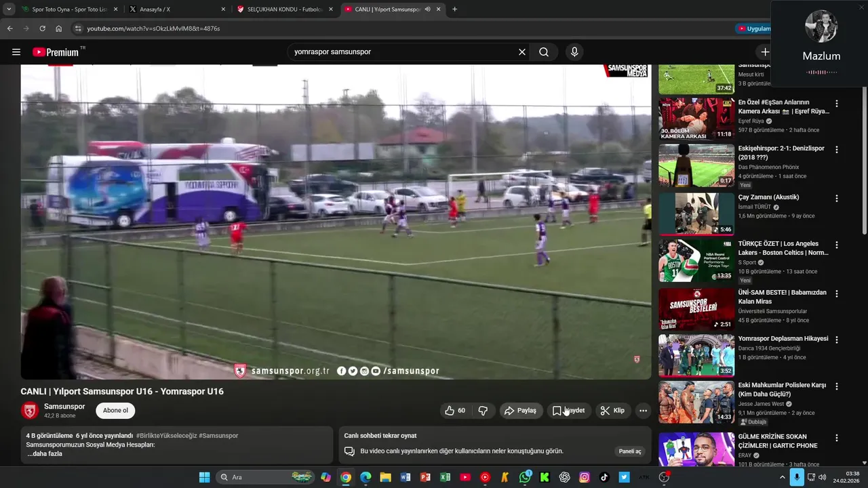Play Eskişehirspor 2-1 Denizlispor thumbnail
This screenshot has width=868, height=488.
[x=696, y=165]
